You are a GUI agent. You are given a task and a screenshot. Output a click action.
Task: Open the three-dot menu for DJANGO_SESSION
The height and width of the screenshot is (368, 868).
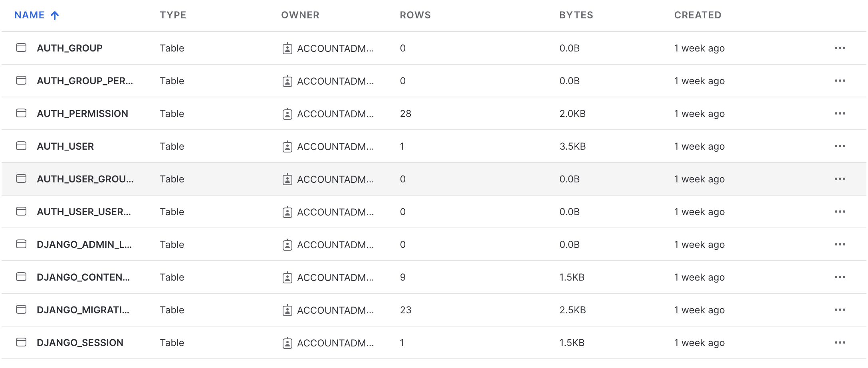840,342
